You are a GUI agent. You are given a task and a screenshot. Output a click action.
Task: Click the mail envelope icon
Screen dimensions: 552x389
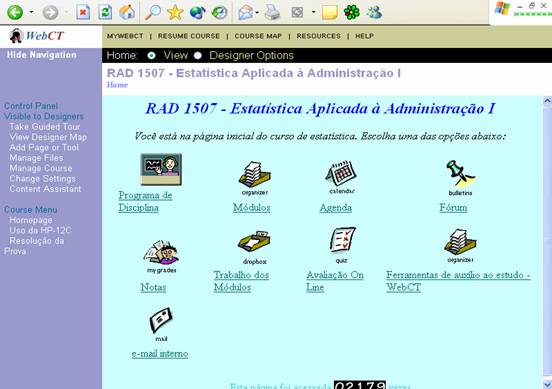161,320
